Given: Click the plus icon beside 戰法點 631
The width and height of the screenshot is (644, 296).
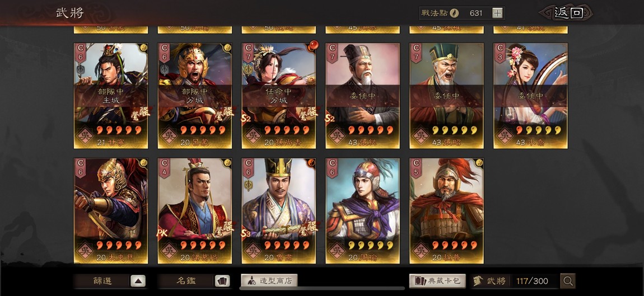Looking at the screenshot, I should (497, 13).
